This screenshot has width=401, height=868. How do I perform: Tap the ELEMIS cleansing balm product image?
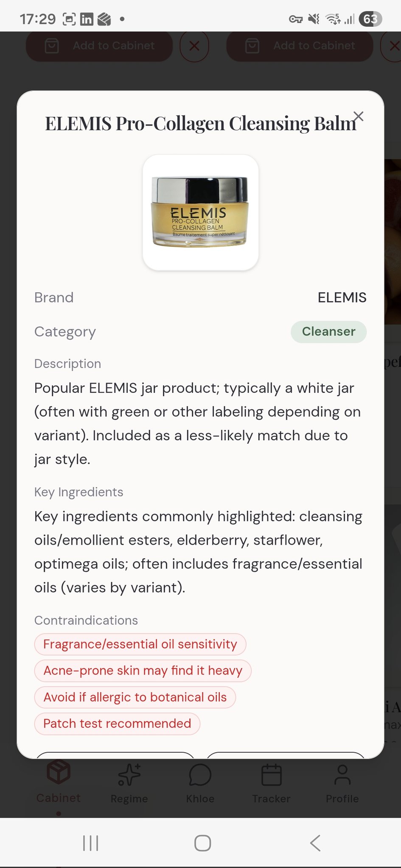coord(200,212)
